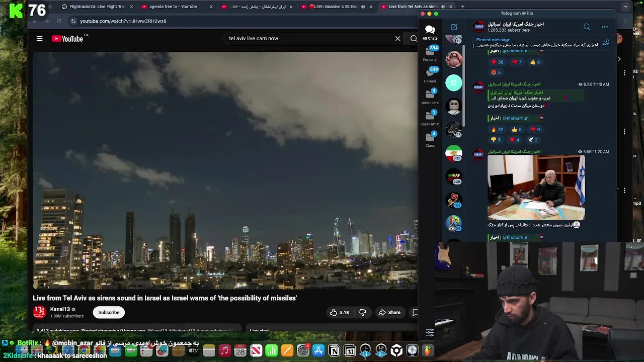The image size is (644, 362).
Task: Open App Store in the Dock
Action: click(x=318, y=350)
